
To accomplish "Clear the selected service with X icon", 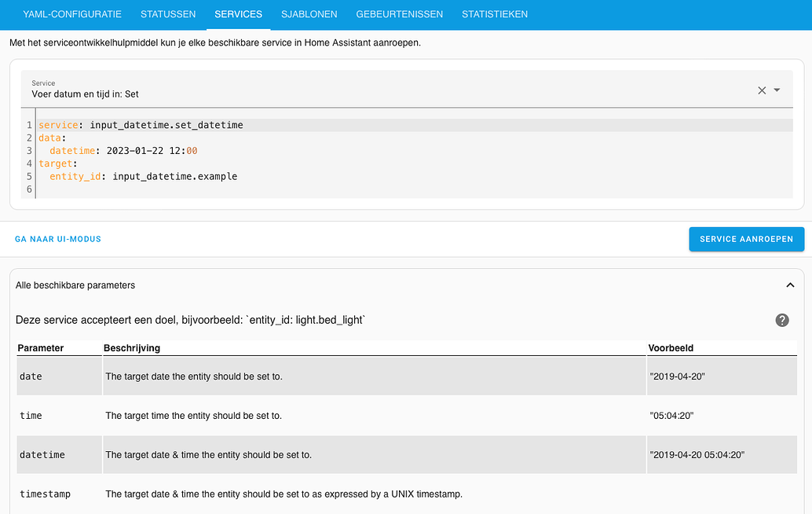I will (x=761, y=90).
